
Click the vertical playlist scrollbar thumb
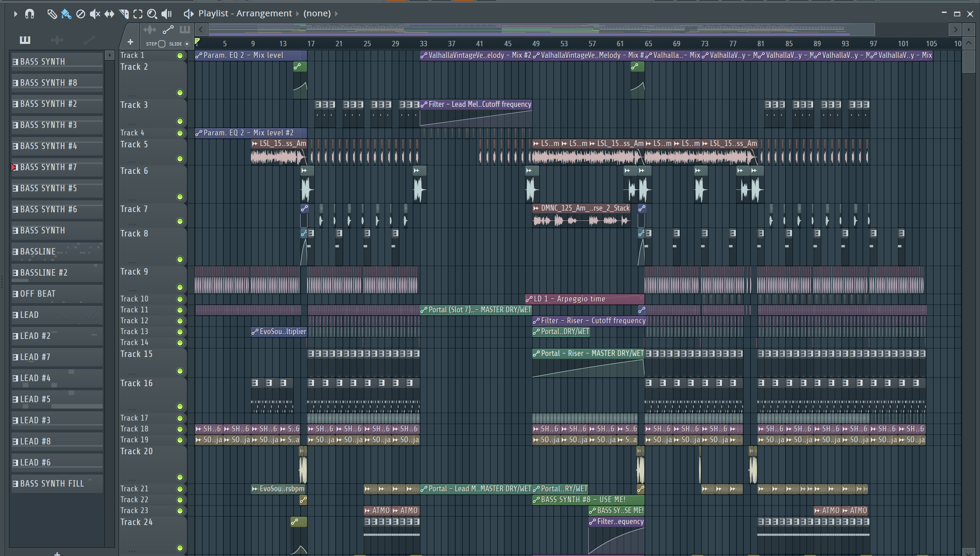point(968,61)
